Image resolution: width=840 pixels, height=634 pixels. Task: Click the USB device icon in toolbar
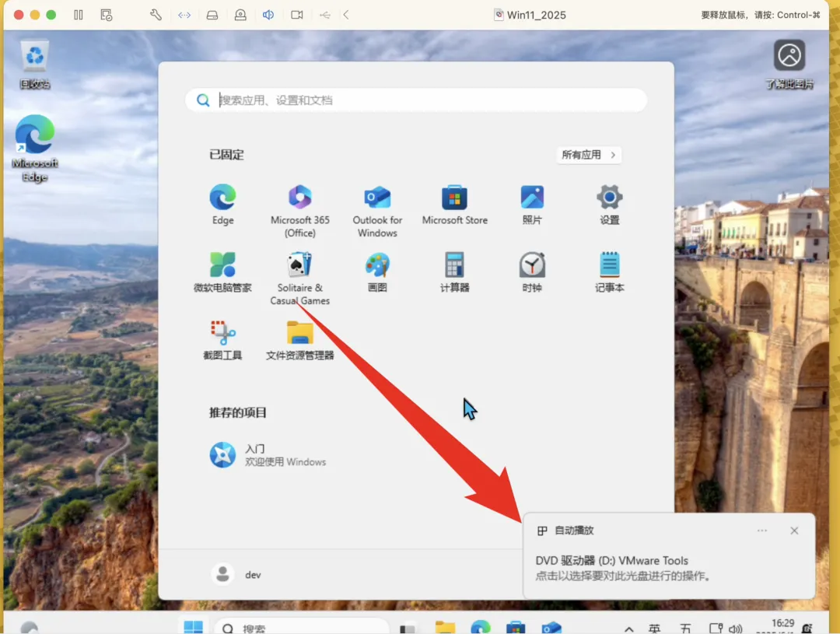click(324, 15)
